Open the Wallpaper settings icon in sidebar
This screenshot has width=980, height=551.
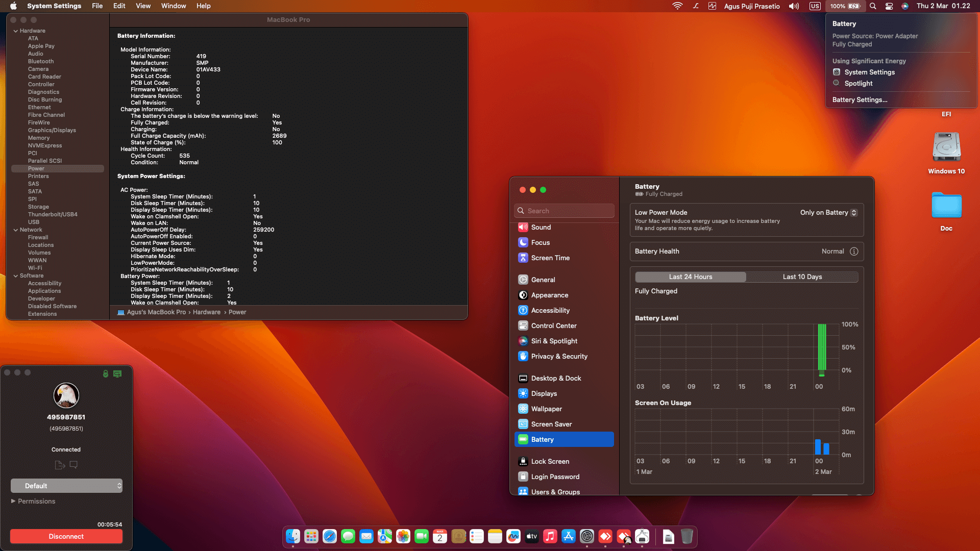523,409
